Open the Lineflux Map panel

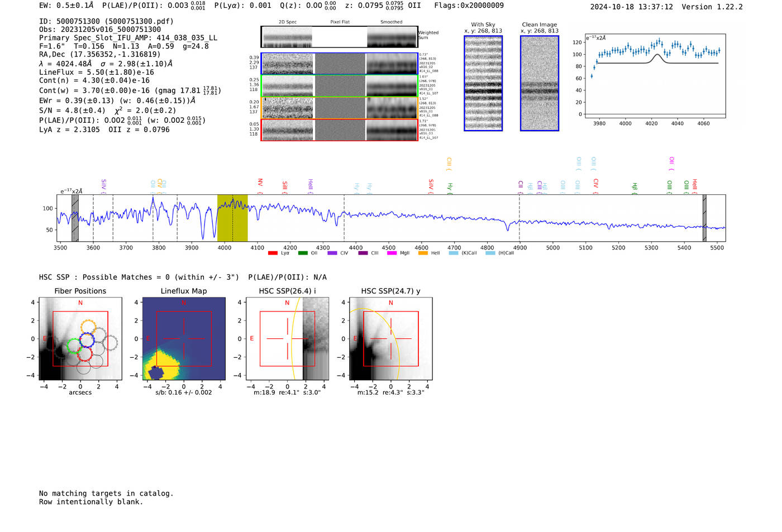(x=184, y=339)
